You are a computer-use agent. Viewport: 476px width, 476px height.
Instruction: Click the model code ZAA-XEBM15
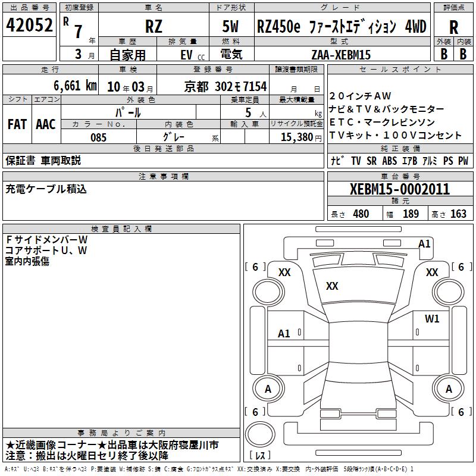tap(341, 55)
